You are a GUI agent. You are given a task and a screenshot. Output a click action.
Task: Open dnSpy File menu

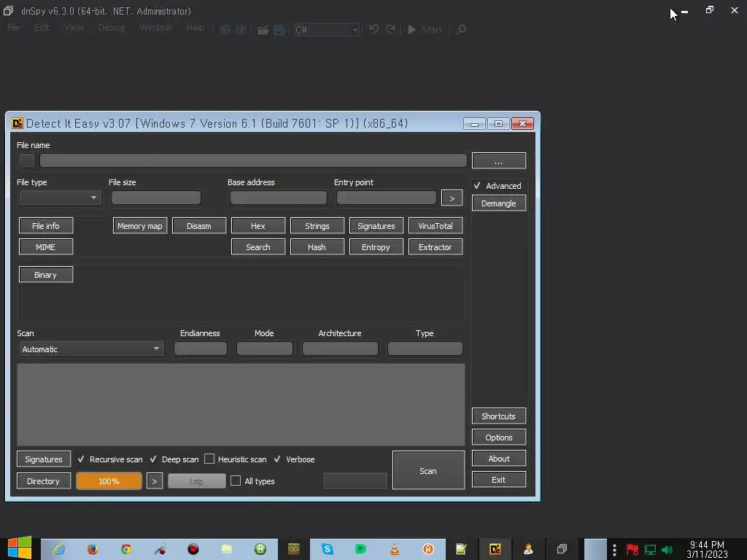[x=13, y=28]
